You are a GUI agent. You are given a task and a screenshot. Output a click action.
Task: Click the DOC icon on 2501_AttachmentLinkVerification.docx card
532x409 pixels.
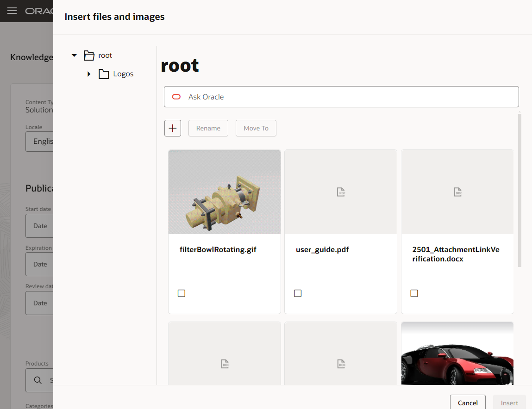[x=457, y=192]
